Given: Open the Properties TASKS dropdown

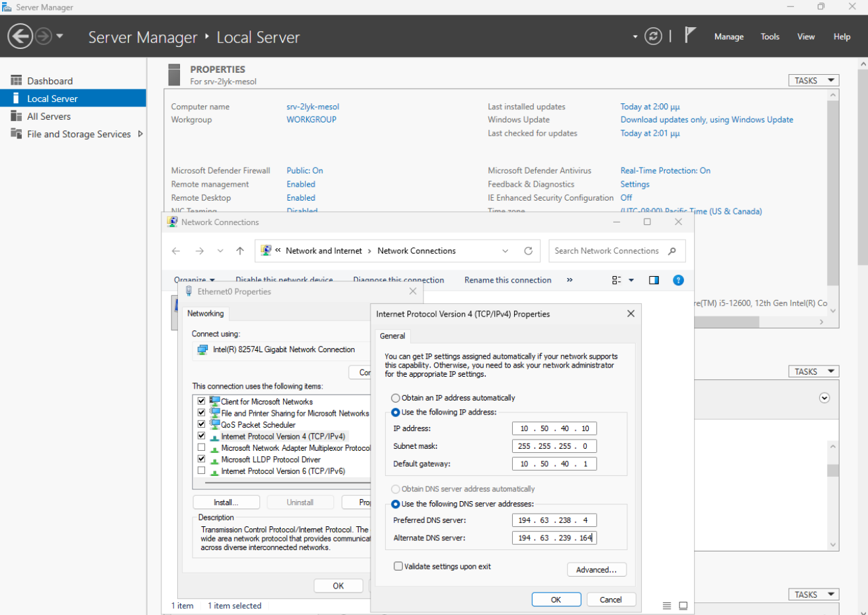Looking at the screenshot, I should coord(814,80).
